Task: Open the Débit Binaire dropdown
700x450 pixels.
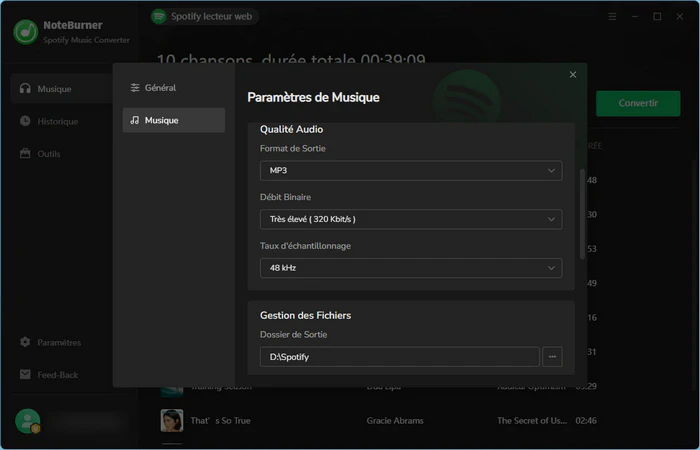Action: 411,219
